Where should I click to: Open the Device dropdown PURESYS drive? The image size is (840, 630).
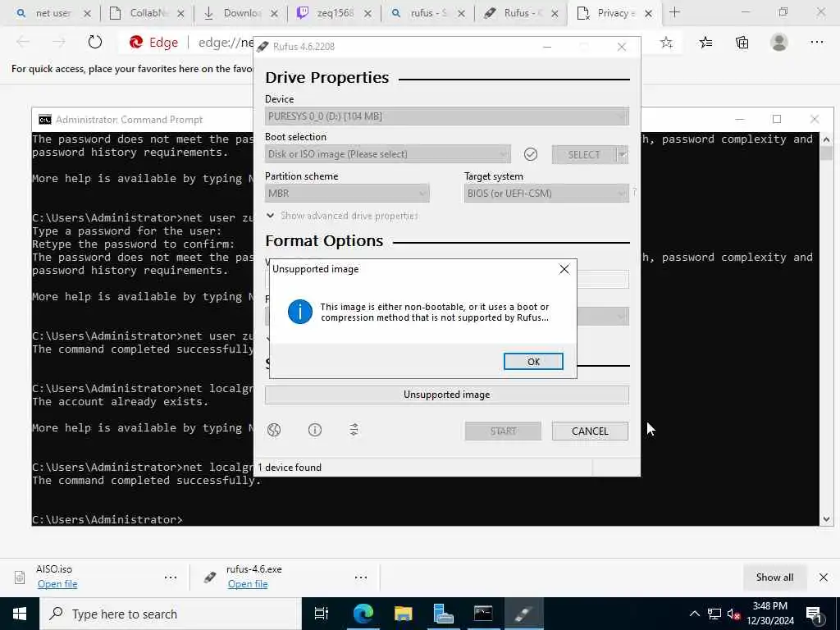[447, 116]
